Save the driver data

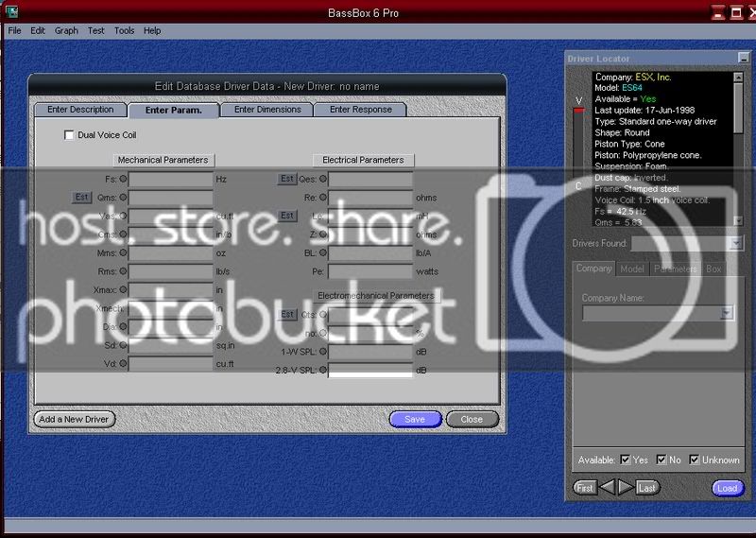pos(415,419)
